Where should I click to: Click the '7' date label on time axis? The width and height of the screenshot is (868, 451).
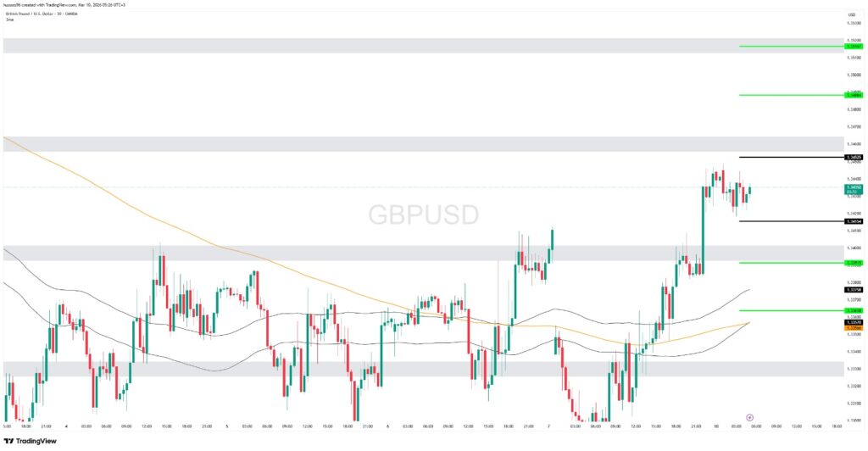pyautogui.click(x=549, y=426)
